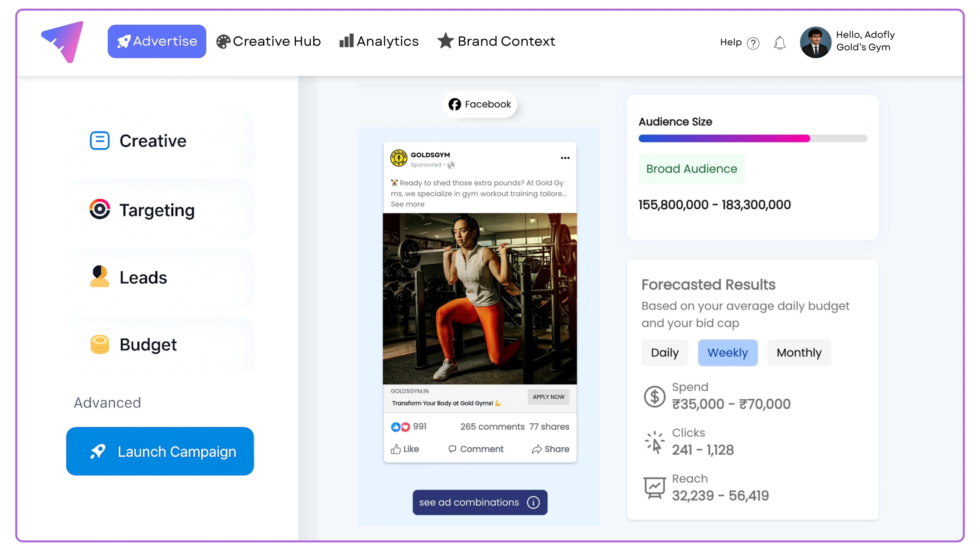Click the Adofly paper plane logo
Viewport: 980px width, 551px height.
pyautogui.click(x=62, y=42)
